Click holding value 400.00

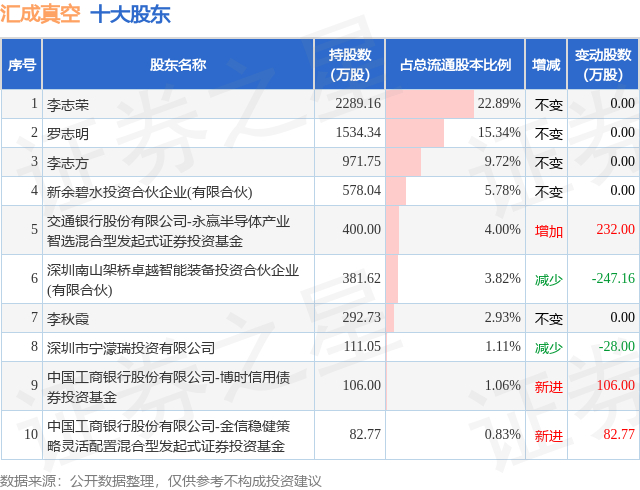361,229
